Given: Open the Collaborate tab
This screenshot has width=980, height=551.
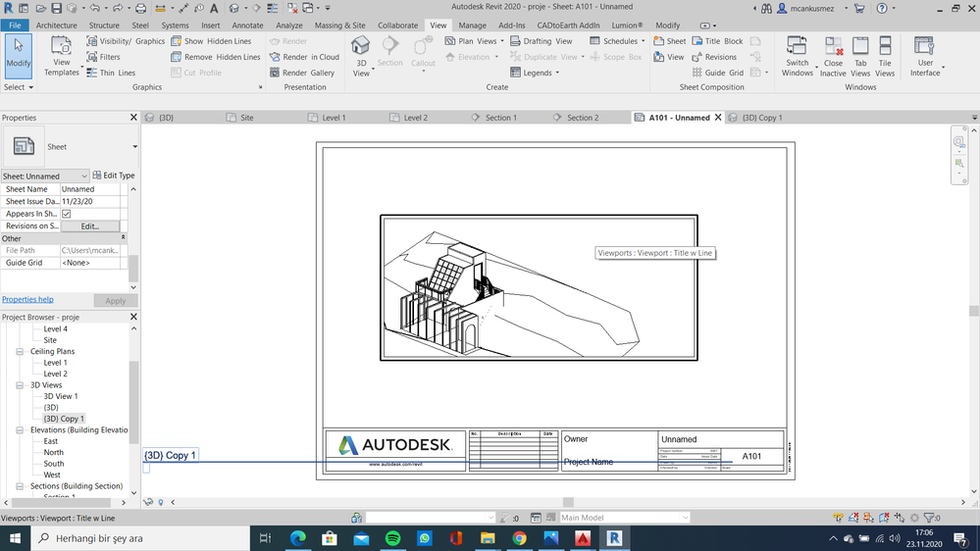Looking at the screenshot, I should tap(397, 25).
